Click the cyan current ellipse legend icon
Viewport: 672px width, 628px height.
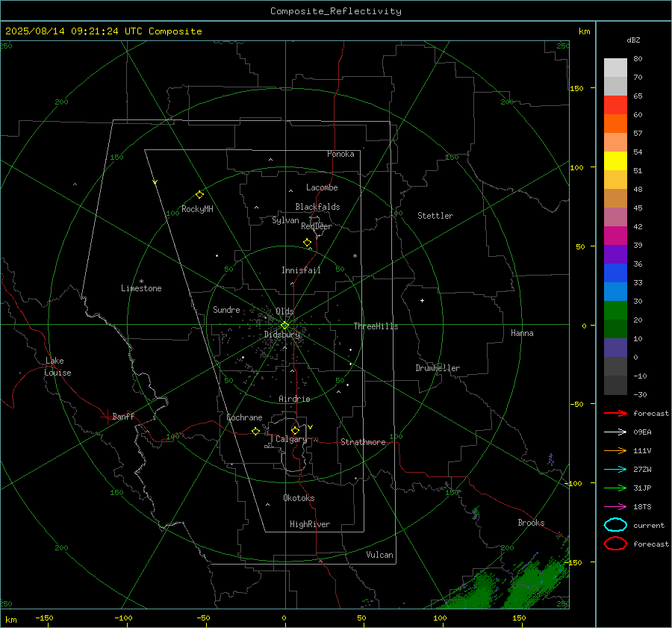pyautogui.click(x=615, y=525)
